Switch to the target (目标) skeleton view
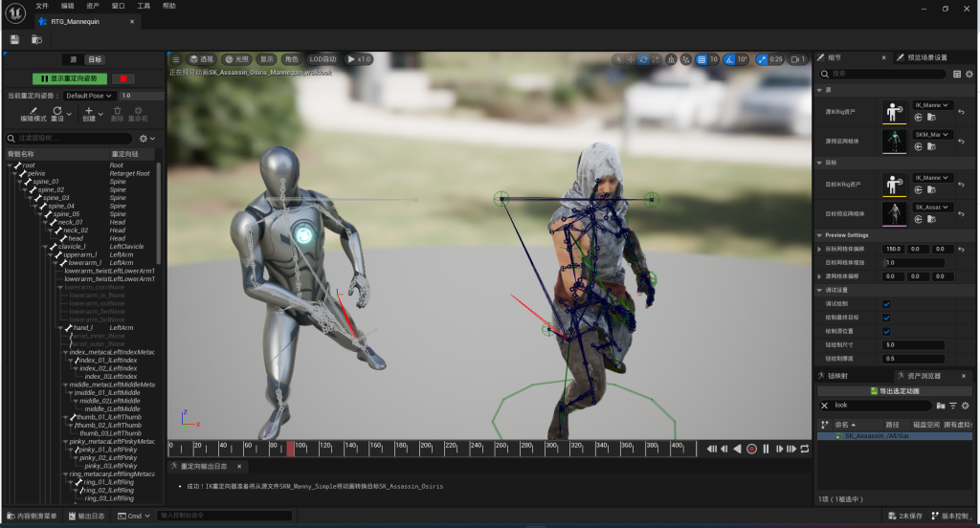 (x=95, y=59)
